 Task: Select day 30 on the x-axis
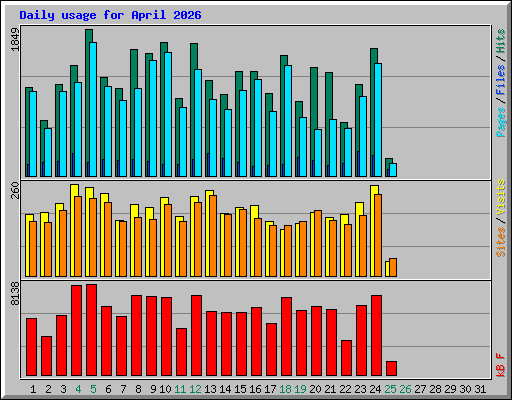pos(465,389)
